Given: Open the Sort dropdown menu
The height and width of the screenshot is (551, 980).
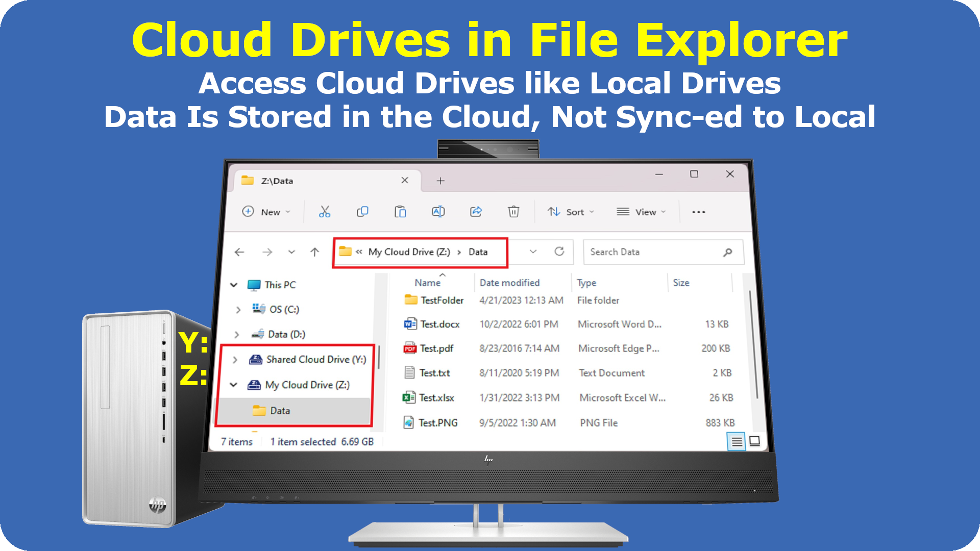Looking at the screenshot, I should [x=571, y=212].
